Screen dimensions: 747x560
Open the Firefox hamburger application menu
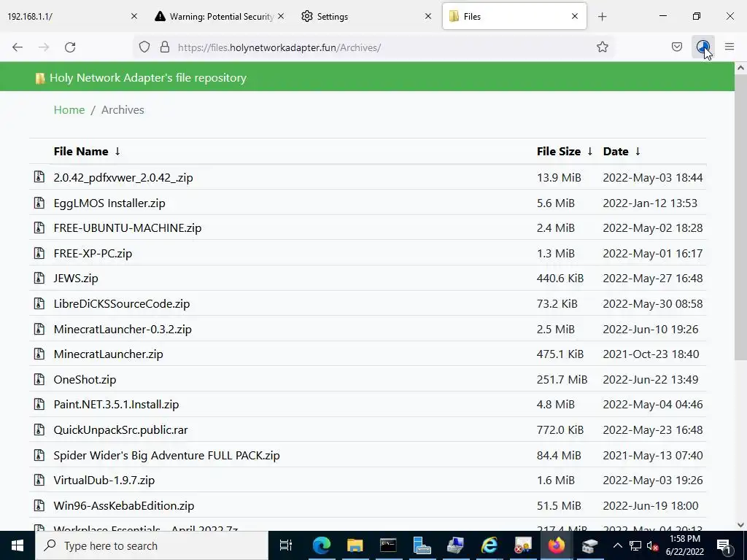[729, 47]
